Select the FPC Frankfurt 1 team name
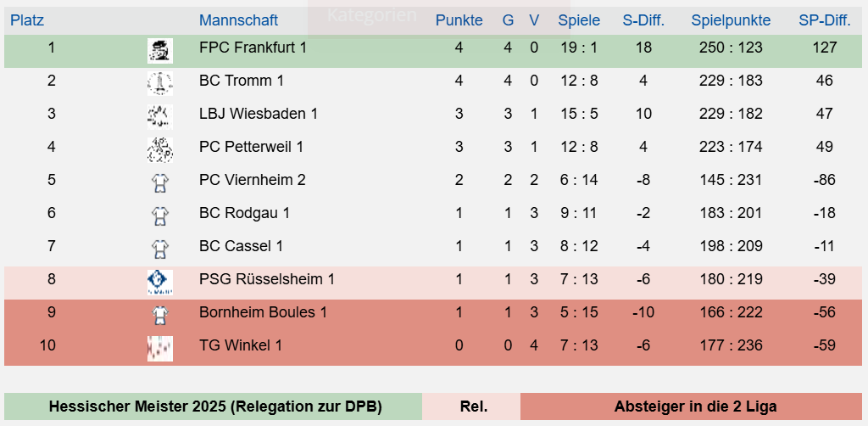The height and width of the screenshot is (426, 868). (x=253, y=48)
